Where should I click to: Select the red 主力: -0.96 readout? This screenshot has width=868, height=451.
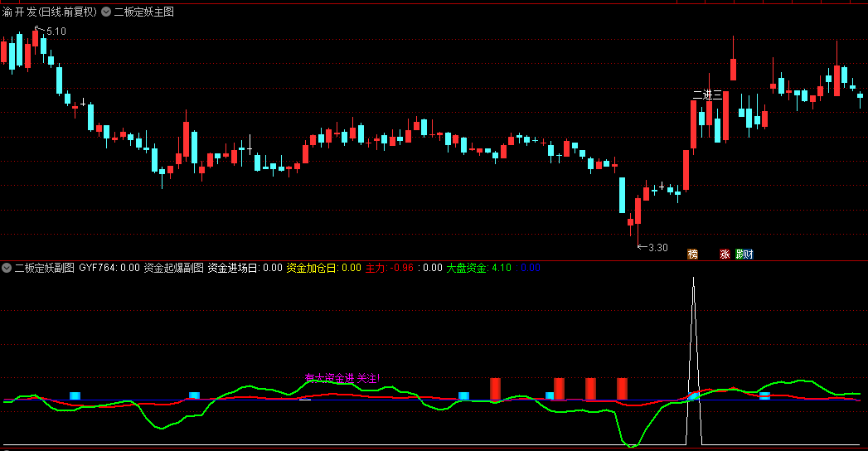tap(389, 268)
